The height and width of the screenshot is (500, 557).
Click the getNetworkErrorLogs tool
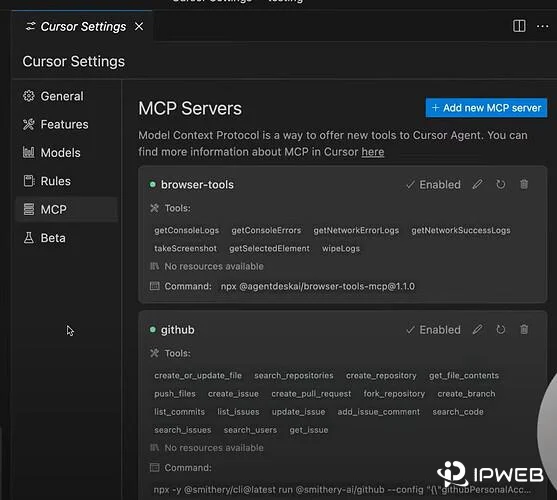coord(356,230)
